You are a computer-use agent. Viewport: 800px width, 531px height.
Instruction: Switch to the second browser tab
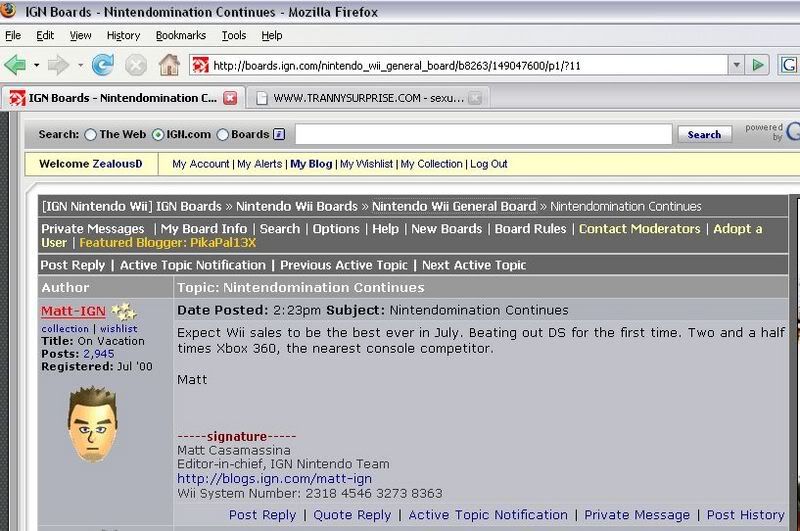[x=368, y=98]
